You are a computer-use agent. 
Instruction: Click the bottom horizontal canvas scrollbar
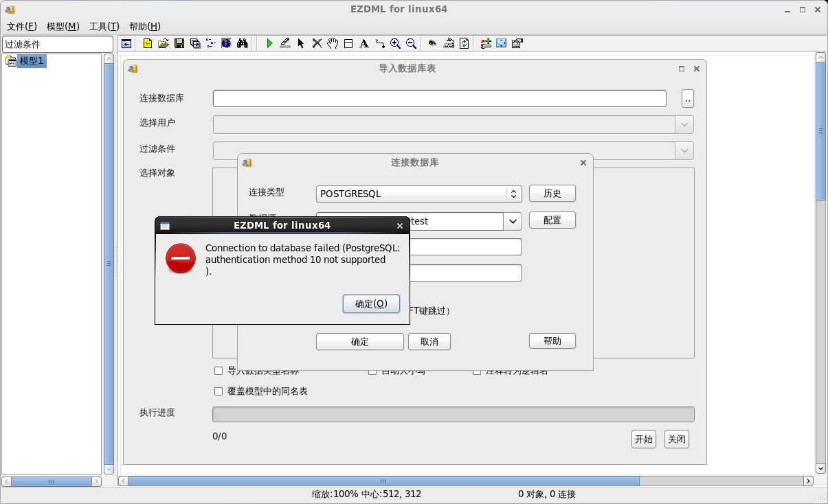(467, 481)
